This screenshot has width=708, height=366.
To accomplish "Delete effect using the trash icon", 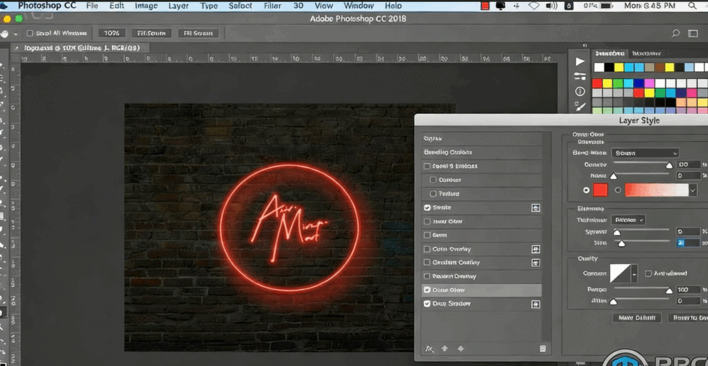I will coord(543,349).
